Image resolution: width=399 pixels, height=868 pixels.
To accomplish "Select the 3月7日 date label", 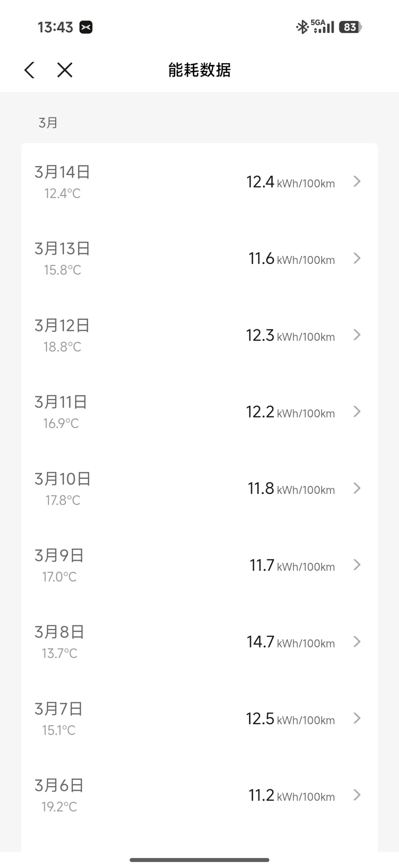I will pos(58,709).
